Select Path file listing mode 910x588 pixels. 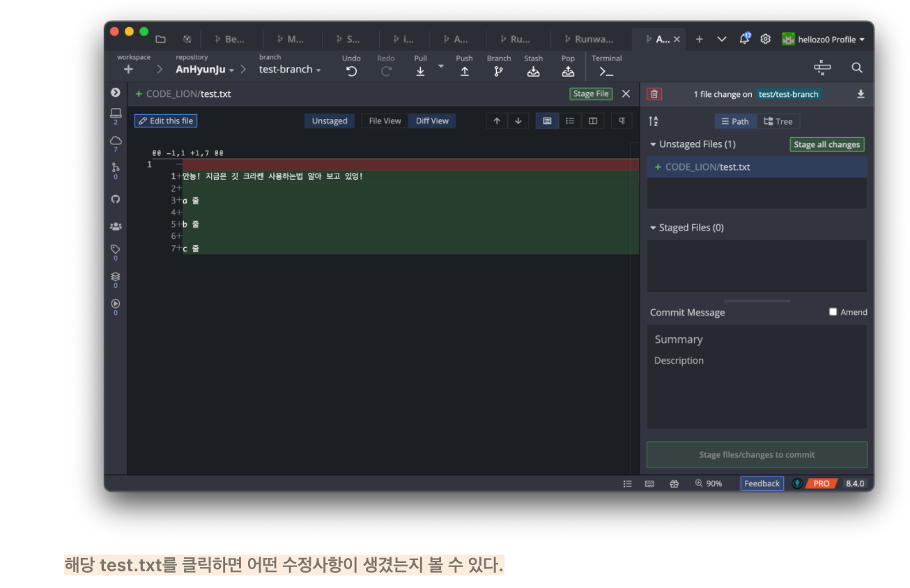pos(735,121)
